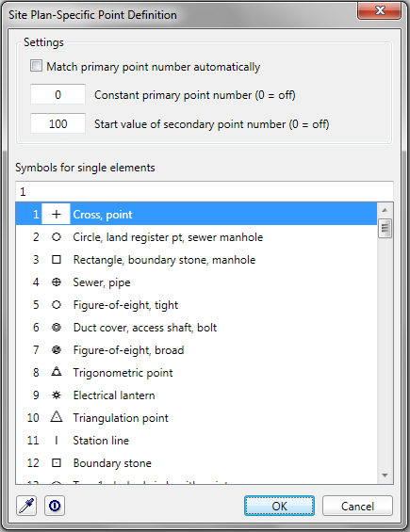Pick the Trigonometric point triangle symbol
410x532 pixels.
coord(57,372)
